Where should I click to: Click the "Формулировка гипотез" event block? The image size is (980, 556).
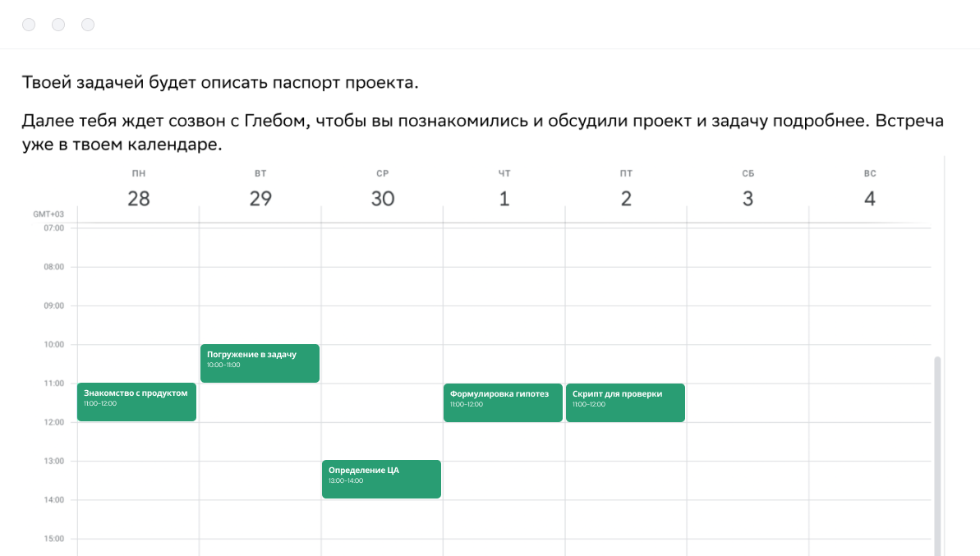point(503,402)
